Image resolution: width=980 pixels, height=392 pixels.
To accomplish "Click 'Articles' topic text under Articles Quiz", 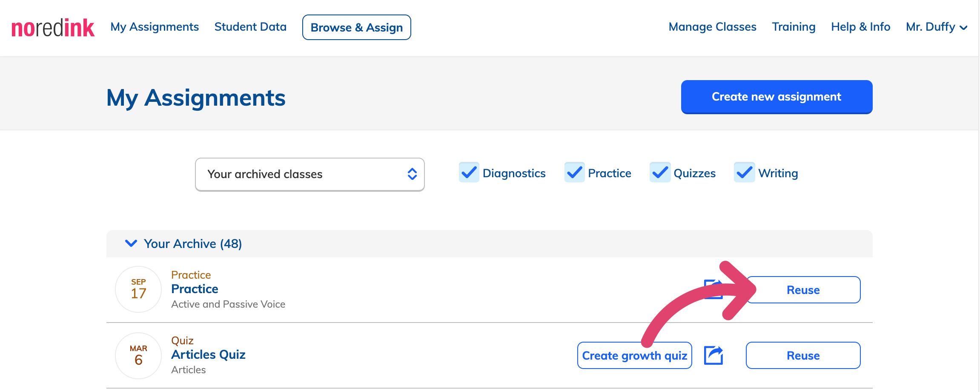I will point(188,370).
